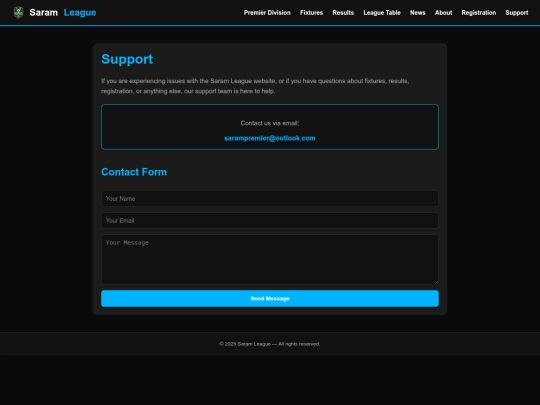Viewport: 540px width, 405px height.
Task: Open the Results nav item
Action: click(343, 13)
